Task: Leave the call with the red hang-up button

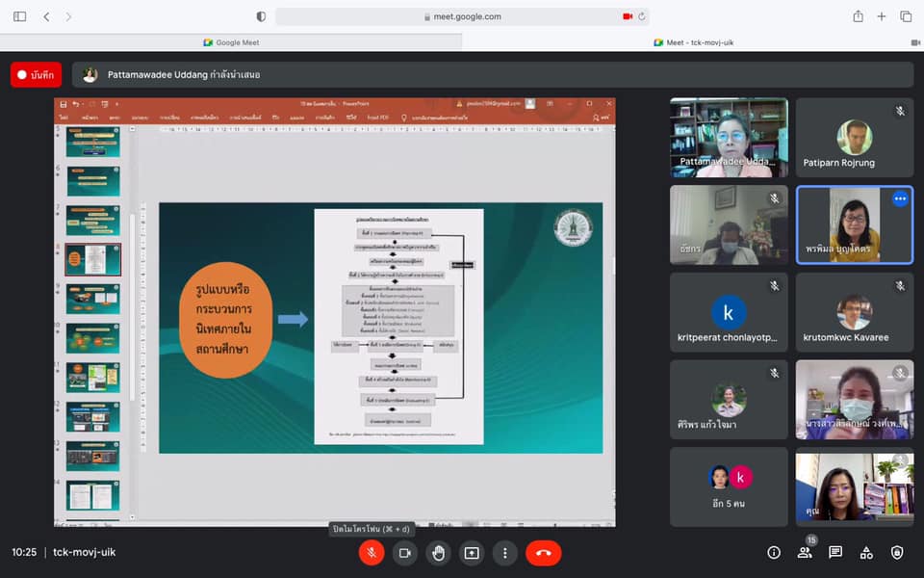Action: [x=543, y=553]
